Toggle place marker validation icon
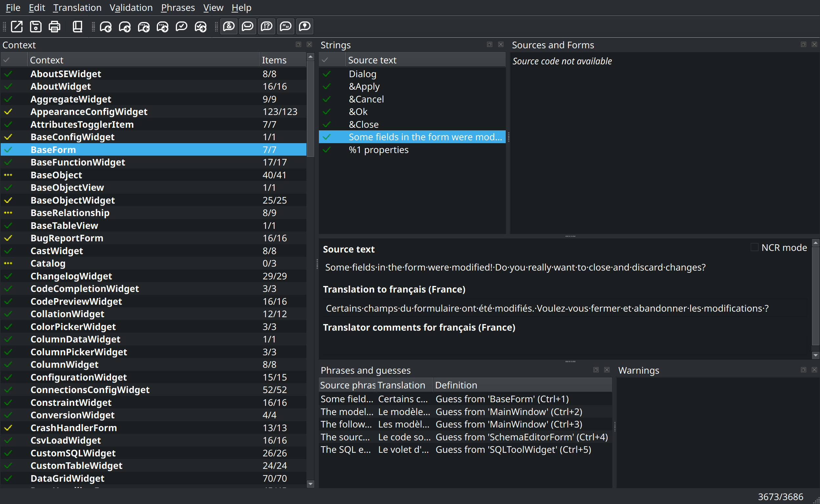This screenshot has height=504, width=820. click(x=305, y=26)
